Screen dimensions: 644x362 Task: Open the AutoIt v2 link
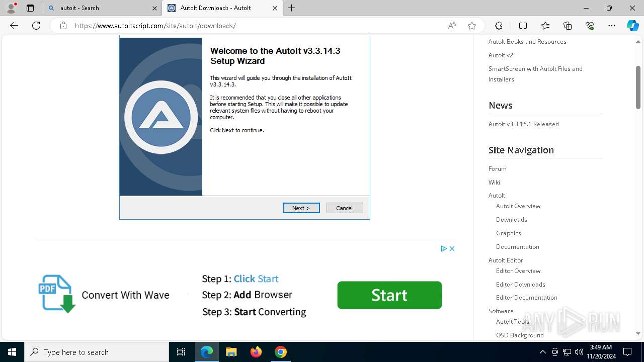point(501,55)
